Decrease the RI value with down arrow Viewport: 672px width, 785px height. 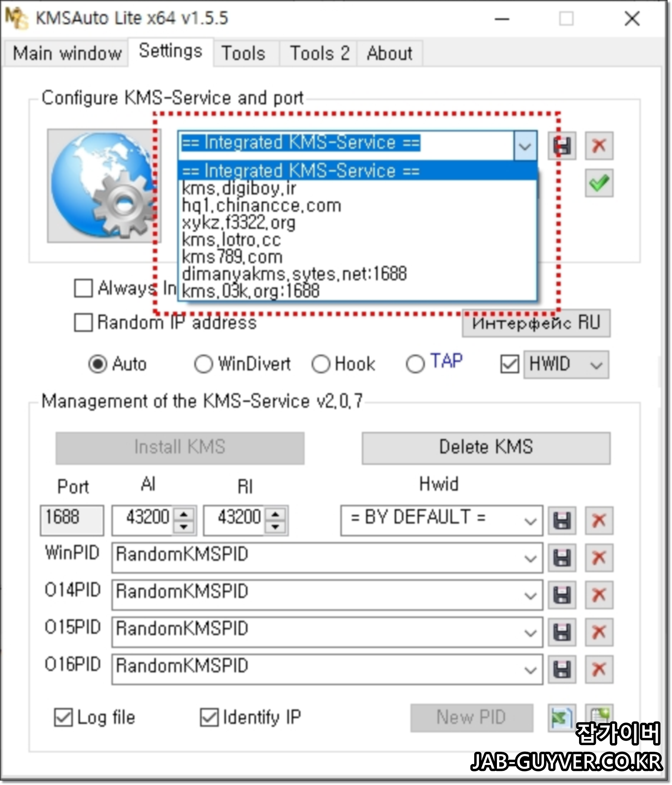[x=276, y=527]
